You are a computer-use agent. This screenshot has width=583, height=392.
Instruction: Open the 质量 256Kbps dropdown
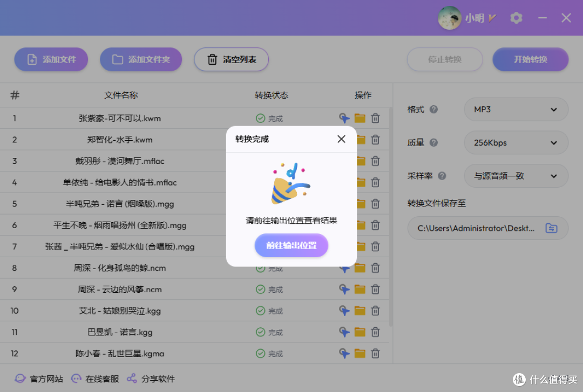pos(516,143)
